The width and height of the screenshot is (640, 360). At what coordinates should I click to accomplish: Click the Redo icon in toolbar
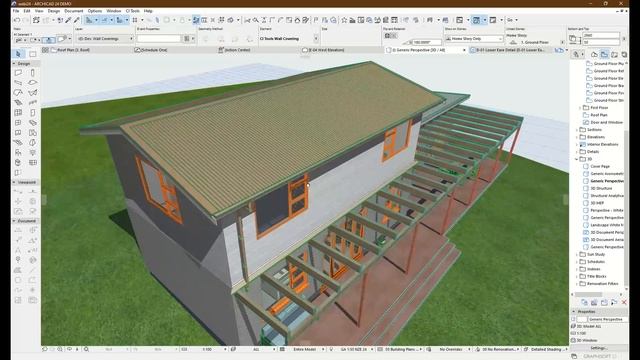(x=26, y=20)
